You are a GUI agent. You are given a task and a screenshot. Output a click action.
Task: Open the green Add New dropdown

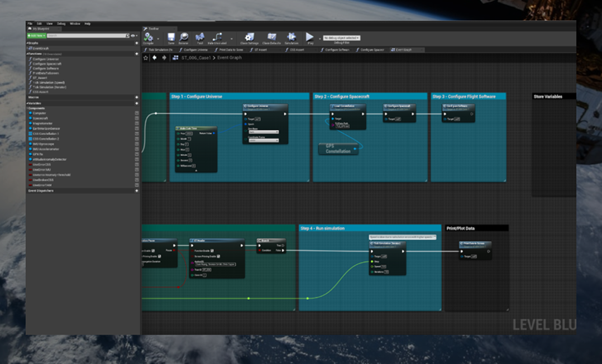(37, 36)
